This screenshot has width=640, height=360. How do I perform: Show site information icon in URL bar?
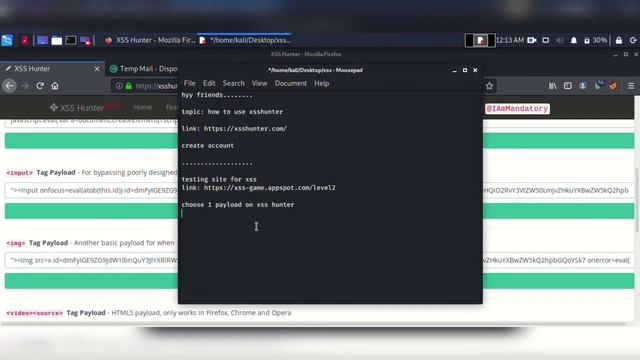point(119,86)
